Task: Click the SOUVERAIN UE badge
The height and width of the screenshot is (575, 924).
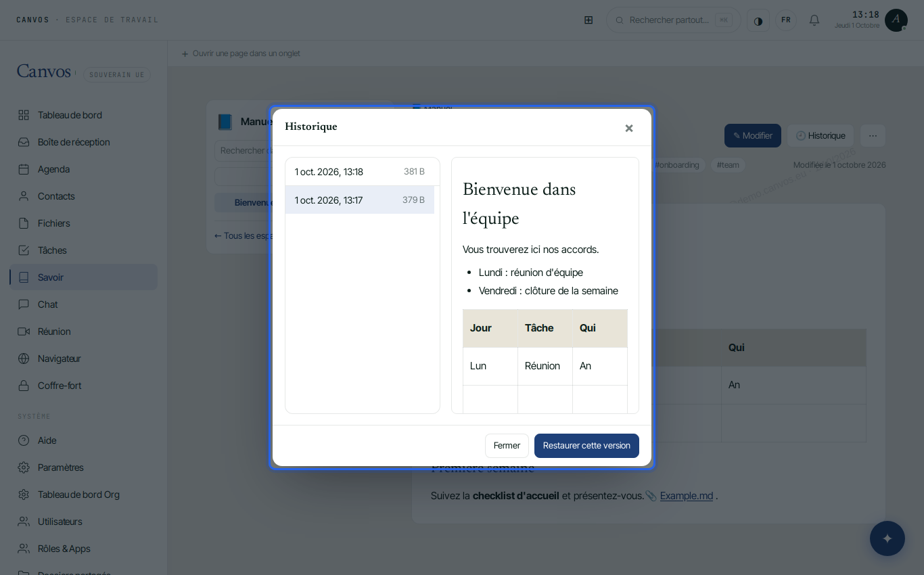Action: coord(117,74)
